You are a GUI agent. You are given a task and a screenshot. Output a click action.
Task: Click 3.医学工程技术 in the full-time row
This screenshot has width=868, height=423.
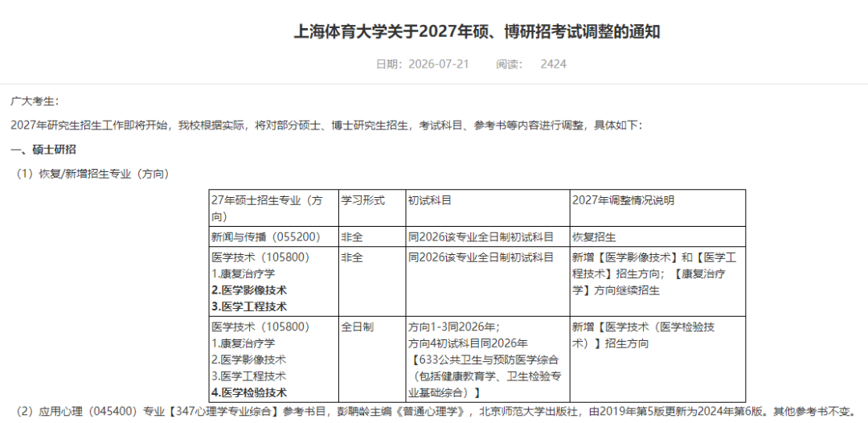(248, 376)
